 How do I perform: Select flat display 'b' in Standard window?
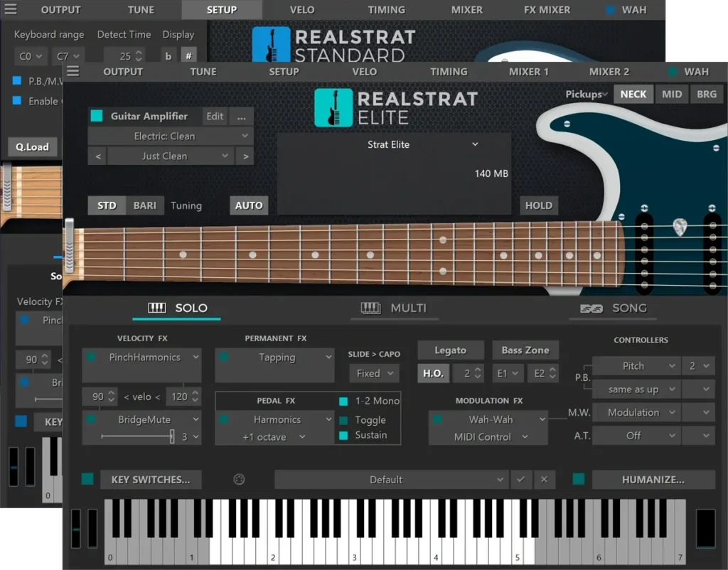click(168, 56)
